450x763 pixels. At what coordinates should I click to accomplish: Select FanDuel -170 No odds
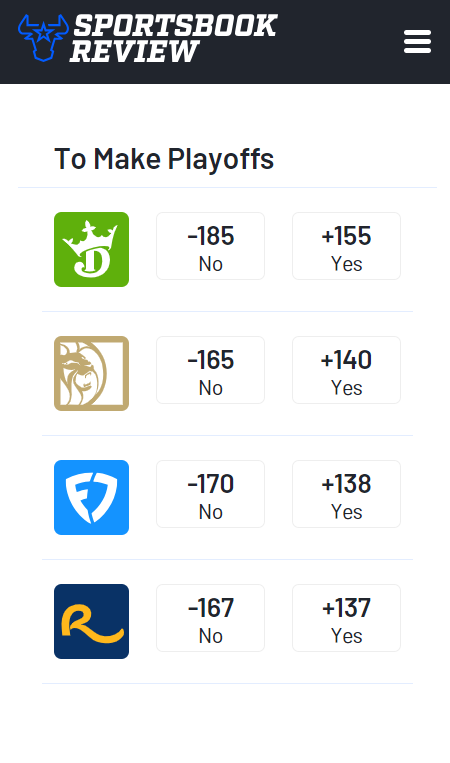point(210,494)
